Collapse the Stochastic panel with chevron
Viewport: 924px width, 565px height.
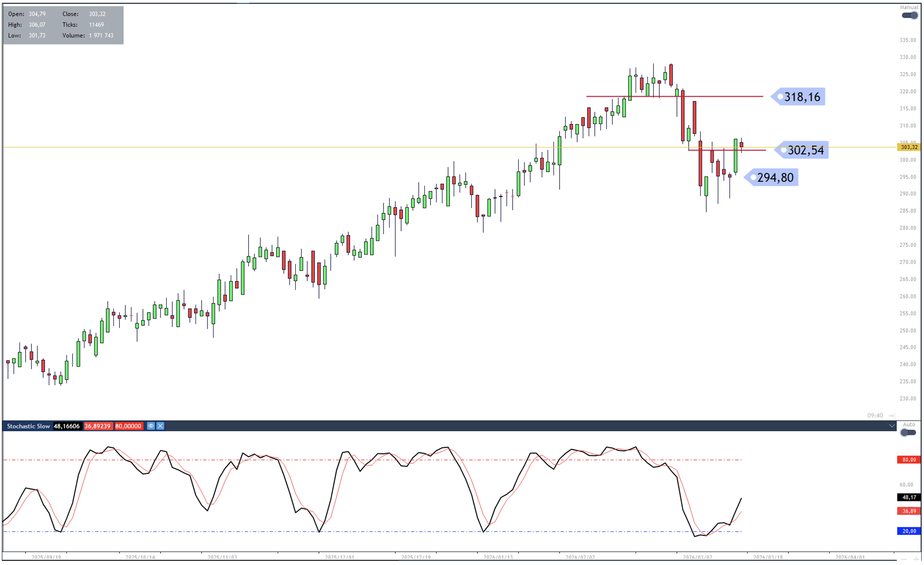click(x=892, y=426)
